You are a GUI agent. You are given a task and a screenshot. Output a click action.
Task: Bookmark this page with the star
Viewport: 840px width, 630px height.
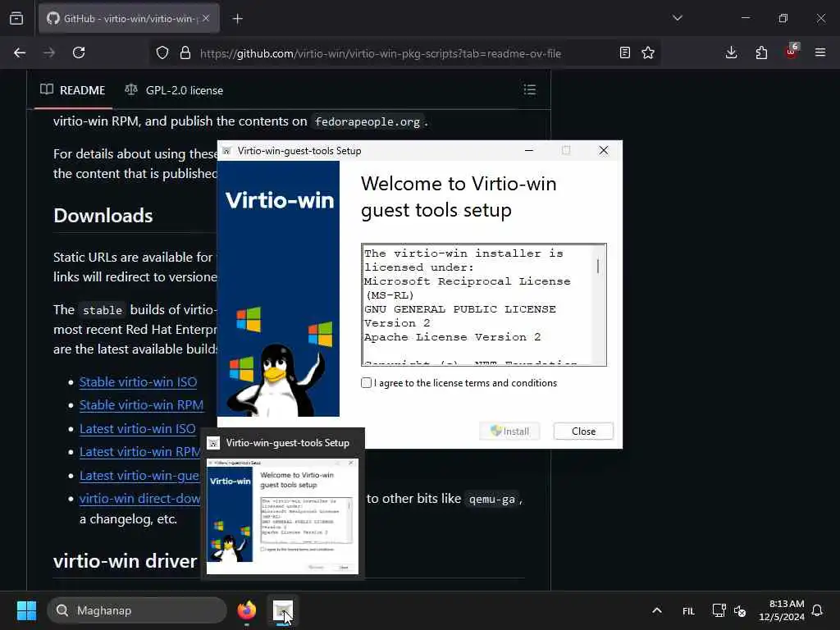pyautogui.click(x=648, y=52)
